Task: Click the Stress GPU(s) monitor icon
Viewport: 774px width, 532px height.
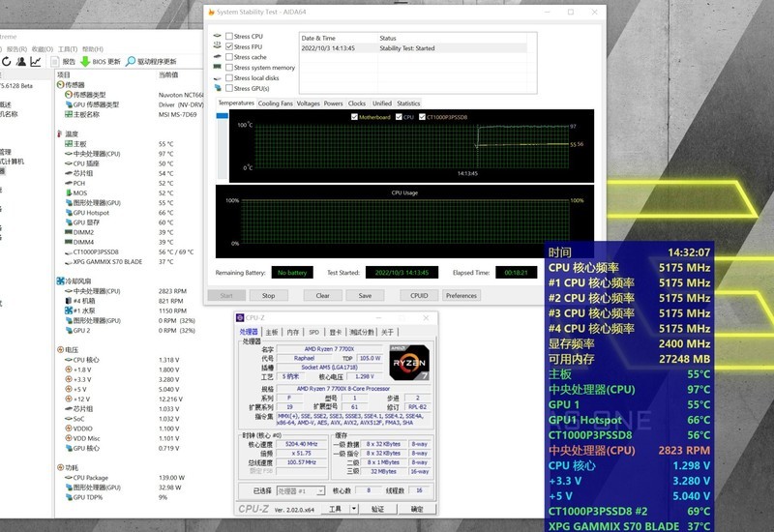Action: point(218,88)
